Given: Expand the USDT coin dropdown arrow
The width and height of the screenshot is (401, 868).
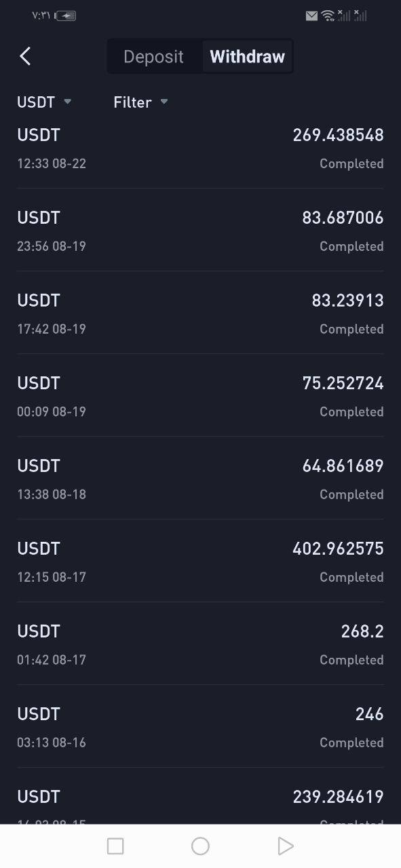Looking at the screenshot, I should click(x=67, y=102).
